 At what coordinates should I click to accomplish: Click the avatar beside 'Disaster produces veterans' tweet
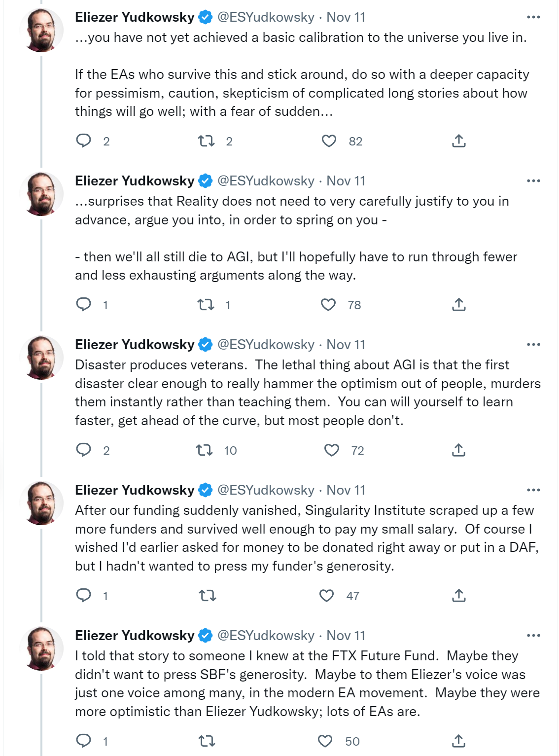(x=41, y=358)
